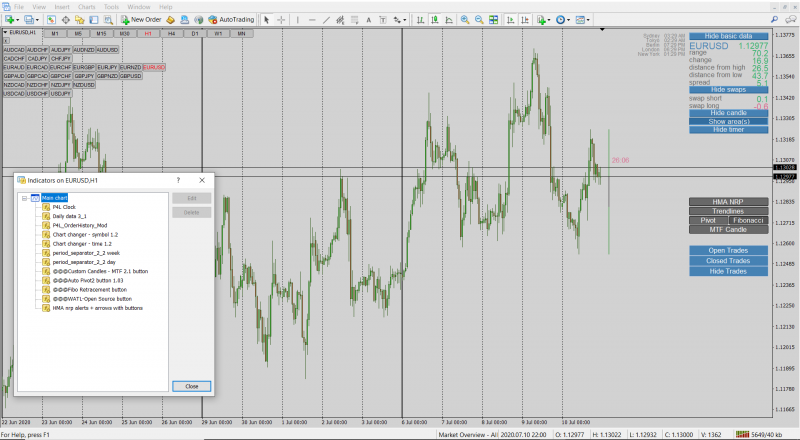Open the Help menu
This screenshot has height=440, width=800.
pyautogui.click(x=166, y=7)
